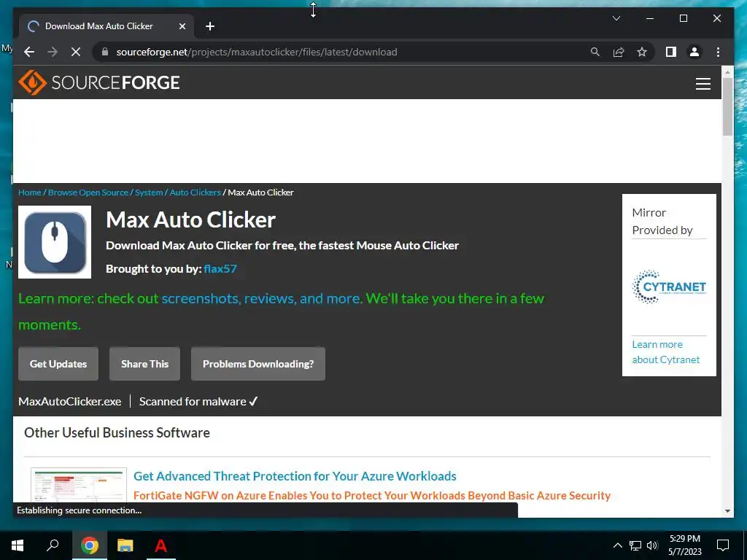Toggle the Chrome side panel
The width and height of the screenshot is (747, 560).
pyautogui.click(x=671, y=52)
